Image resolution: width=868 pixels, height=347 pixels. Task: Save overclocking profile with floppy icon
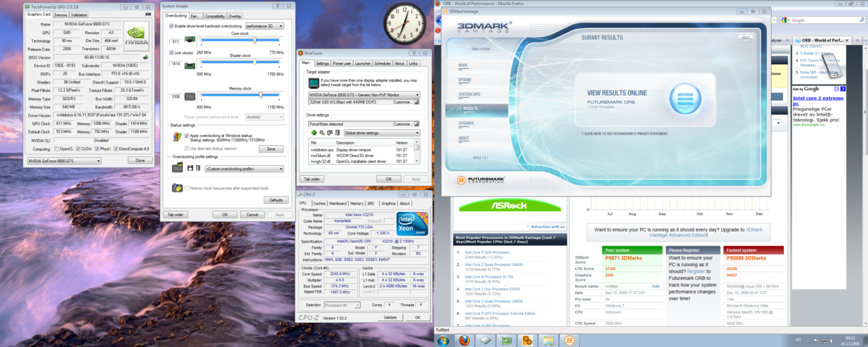click(190, 168)
